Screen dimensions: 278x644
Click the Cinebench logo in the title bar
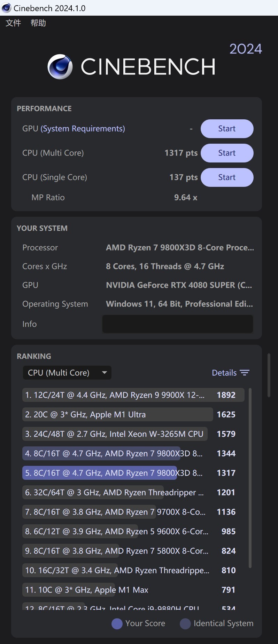coord(6,8)
